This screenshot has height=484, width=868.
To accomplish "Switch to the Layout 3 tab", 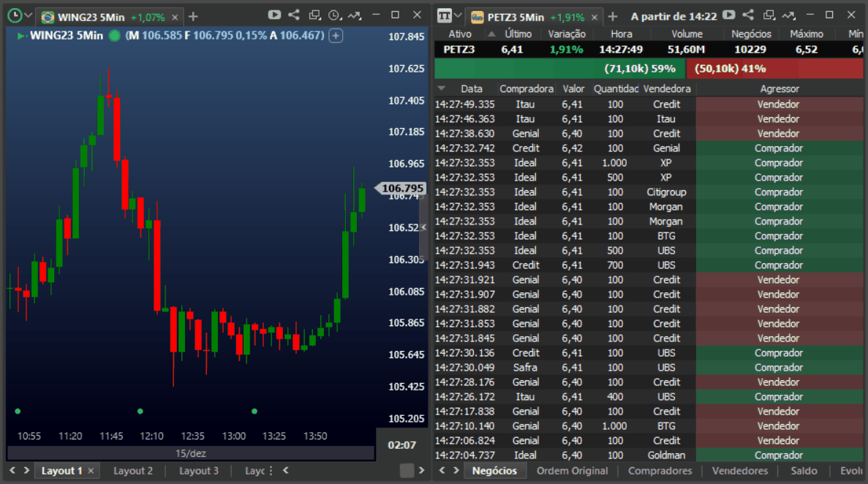I will [x=199, y=471].
